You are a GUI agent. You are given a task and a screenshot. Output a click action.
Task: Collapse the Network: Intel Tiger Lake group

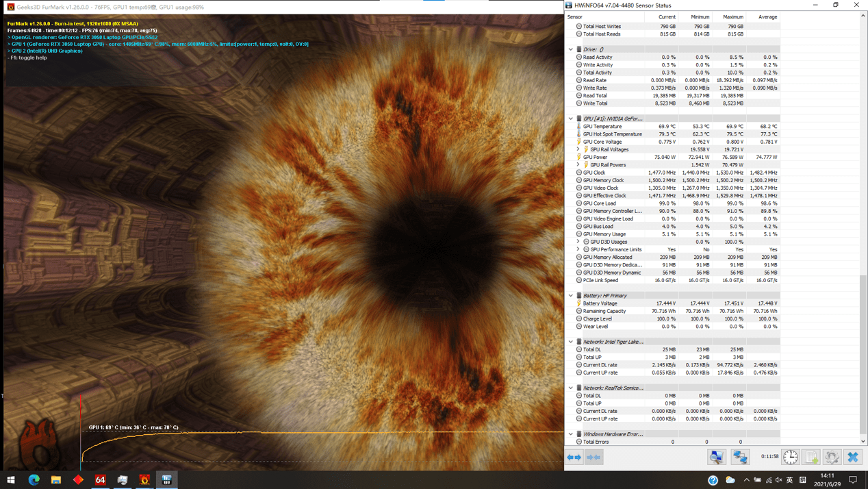click(571, 342)
